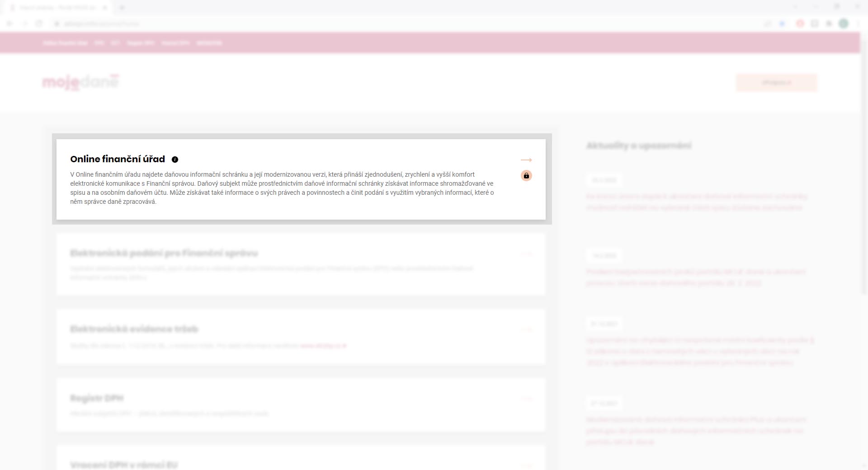Click the red extension icon in browser toolbar
Screen dimensions: 868x470
click(x=800, y=23)
